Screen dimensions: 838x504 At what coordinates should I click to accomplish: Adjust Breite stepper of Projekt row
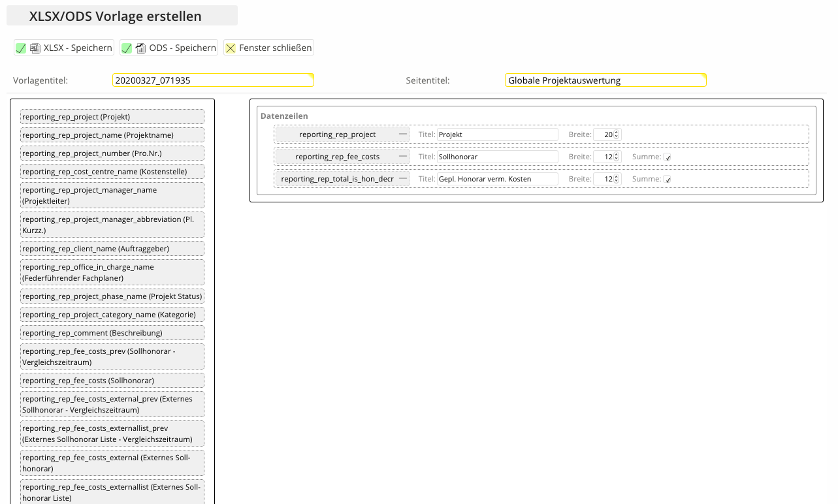pos(617,134)
